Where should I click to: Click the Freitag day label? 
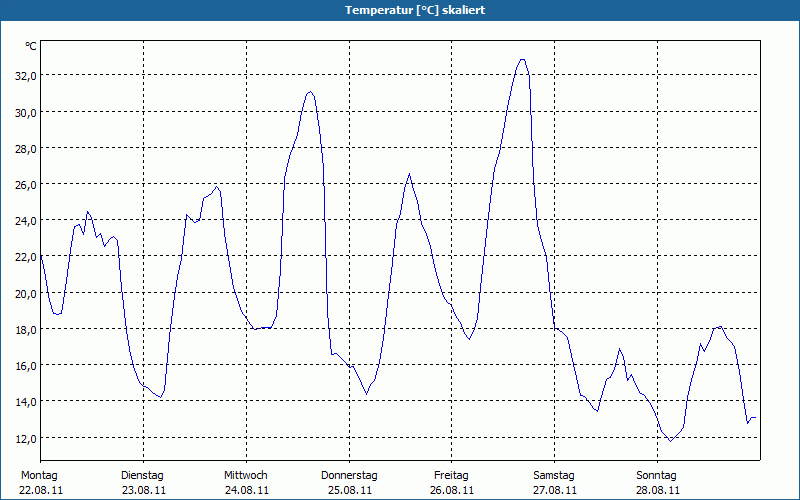click(x=452, y=476)
